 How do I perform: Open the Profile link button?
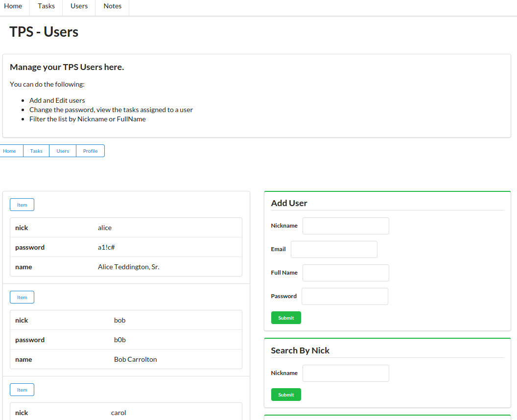90,151
